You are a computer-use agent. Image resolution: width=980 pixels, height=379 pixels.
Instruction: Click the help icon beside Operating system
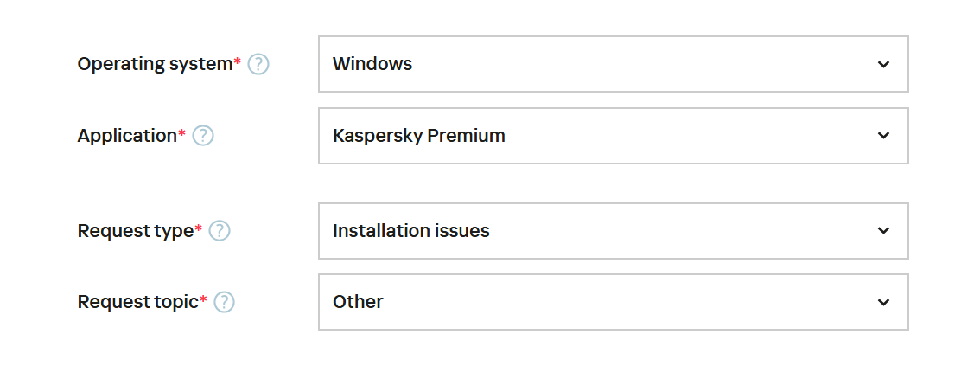258,64
